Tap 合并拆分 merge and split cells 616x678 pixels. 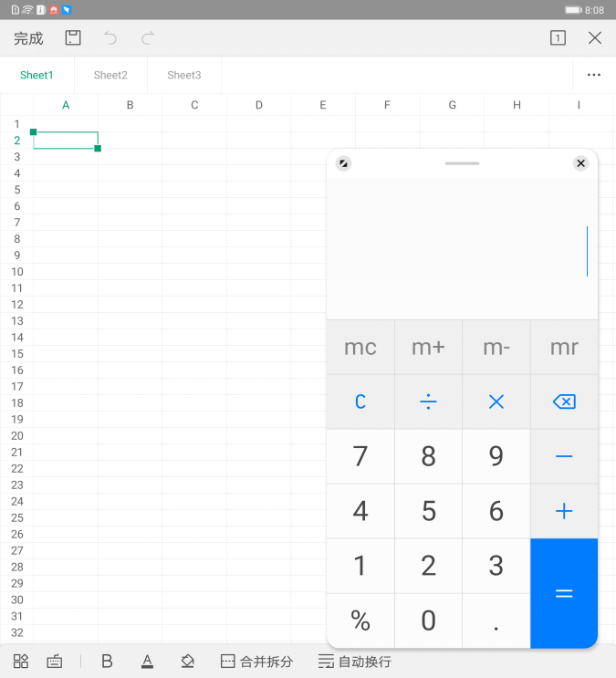(256, 662)
